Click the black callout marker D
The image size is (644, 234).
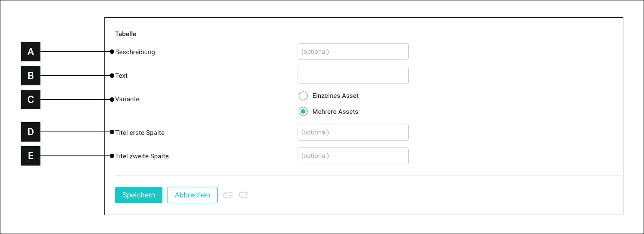coord(31,132)
